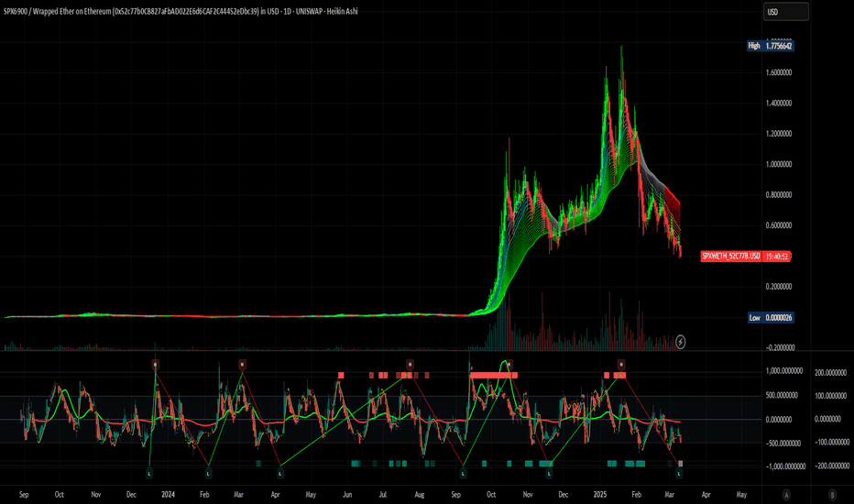Image resolution: width=854 pixels, height=504 pixels.
Task: Click the 0.8000000 price scale value
Action: [x=778, y=194]
